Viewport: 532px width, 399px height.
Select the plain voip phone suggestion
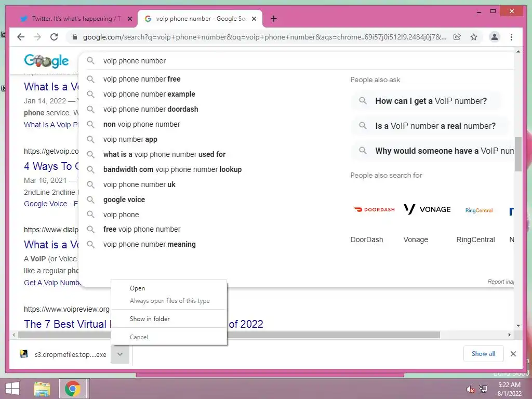coord(121,215)
